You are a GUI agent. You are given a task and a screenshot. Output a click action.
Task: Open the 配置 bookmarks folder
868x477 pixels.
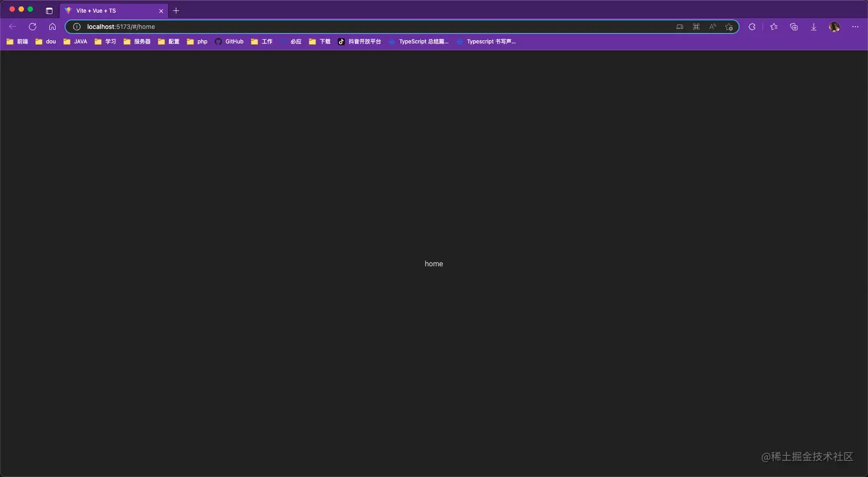tap(169, 41)
